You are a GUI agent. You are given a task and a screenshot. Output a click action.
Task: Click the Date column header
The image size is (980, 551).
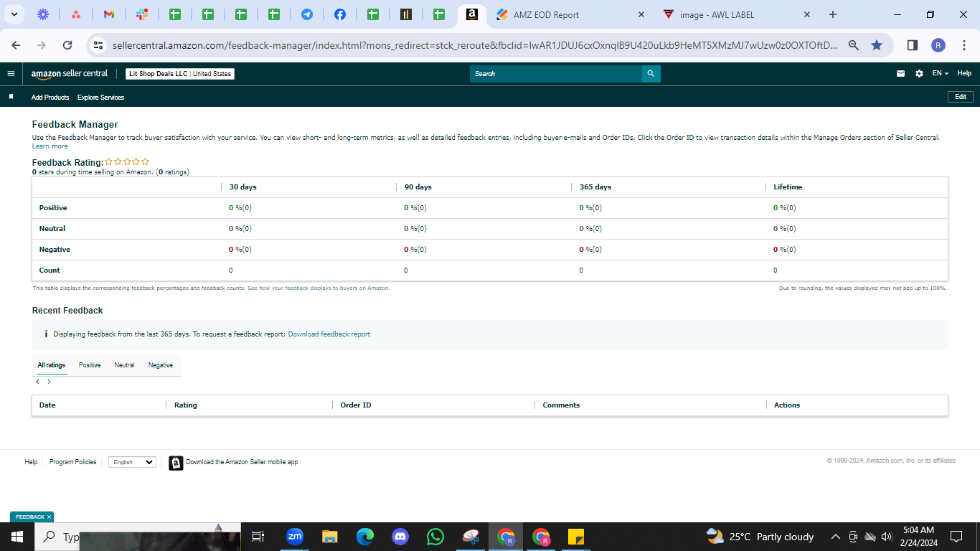[x=47, y=405]
